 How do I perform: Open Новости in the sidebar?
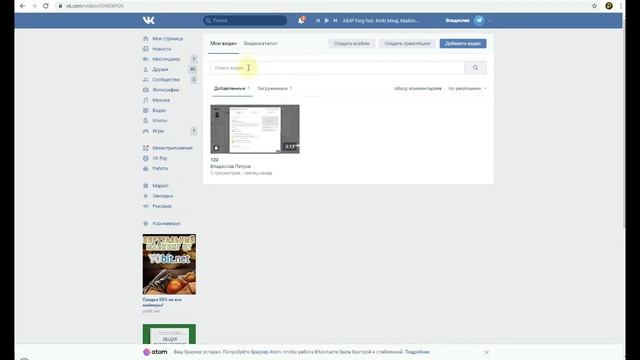pyautogui.click(x=162, y=49)
